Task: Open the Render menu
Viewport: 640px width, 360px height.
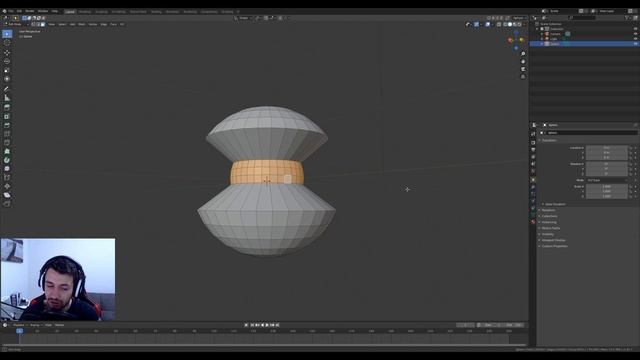Action: (29, 11)
